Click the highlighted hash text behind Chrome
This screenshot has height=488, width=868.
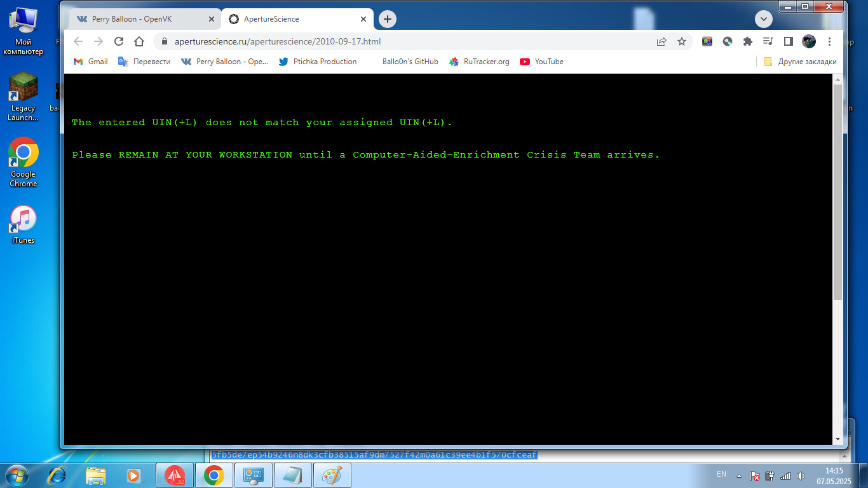[x=374, y=454]
